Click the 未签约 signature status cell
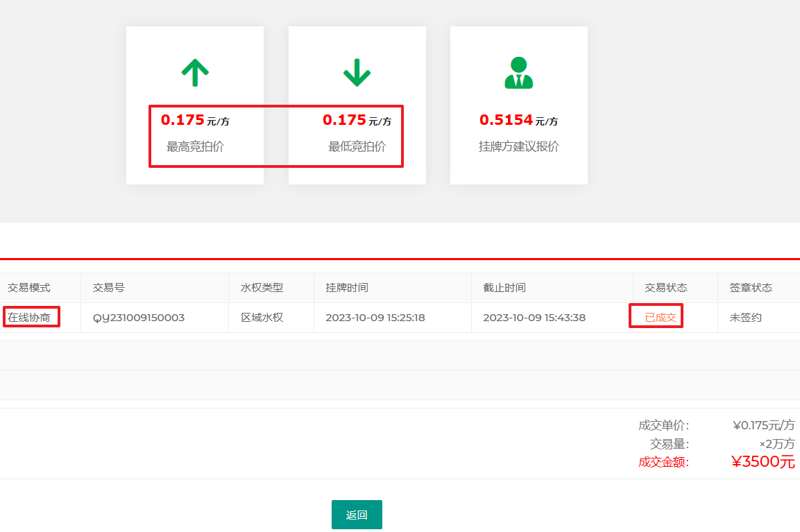The height and width of the screenshot is (532, 800). pos(745,318)
